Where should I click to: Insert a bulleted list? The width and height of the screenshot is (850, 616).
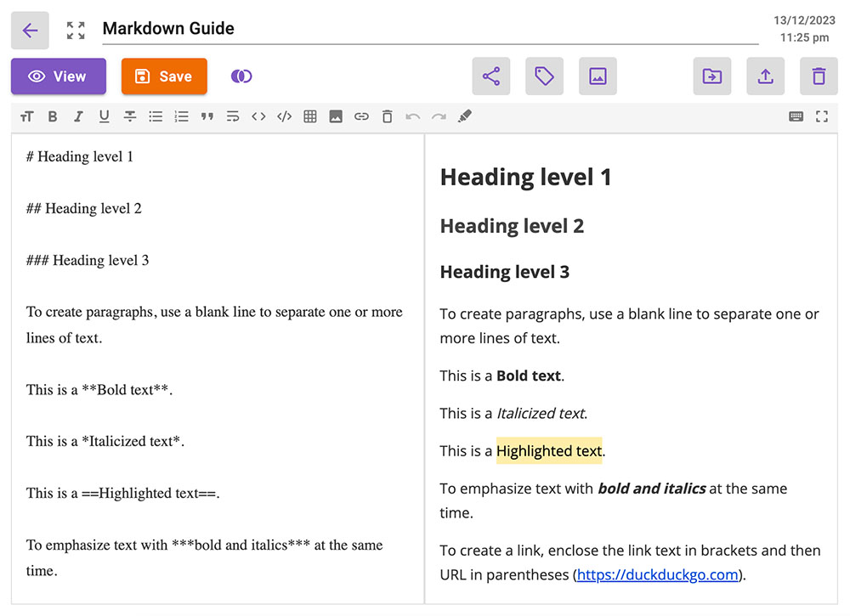[156, 116]
